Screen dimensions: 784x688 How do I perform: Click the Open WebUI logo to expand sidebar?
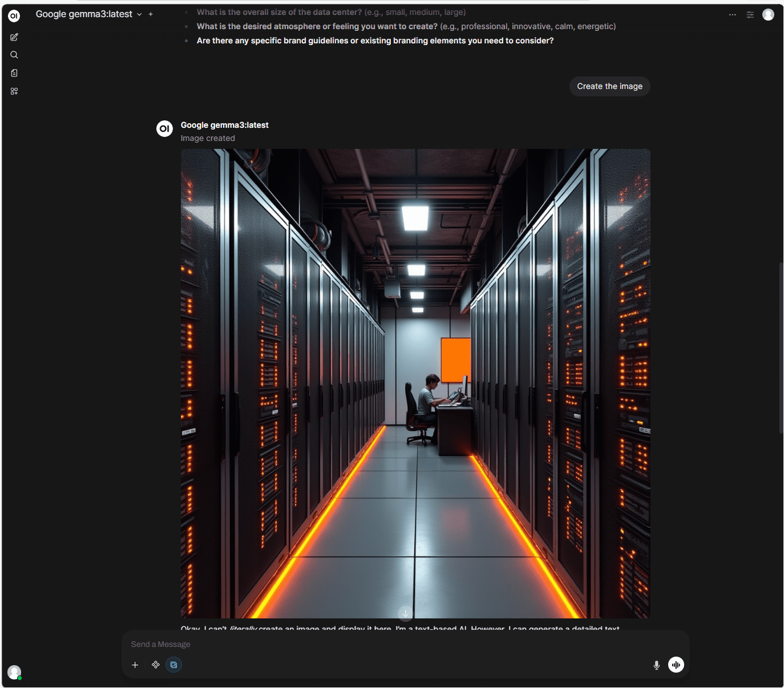pos(14,16)
